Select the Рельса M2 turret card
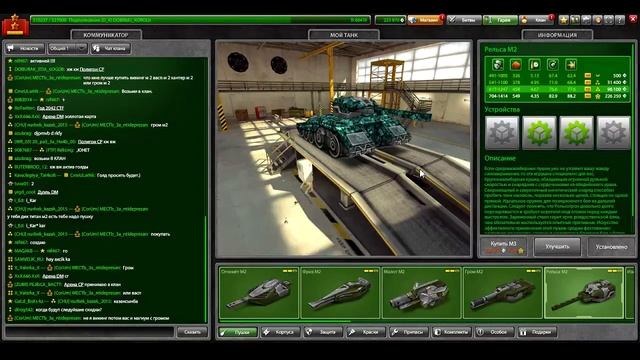The image size is (640, 360). [x=584, y=293]
